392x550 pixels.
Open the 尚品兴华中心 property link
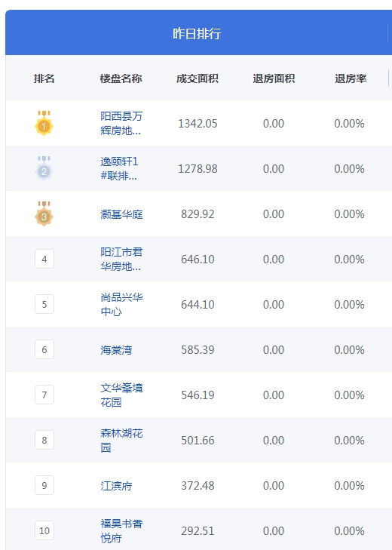point(121,304)
